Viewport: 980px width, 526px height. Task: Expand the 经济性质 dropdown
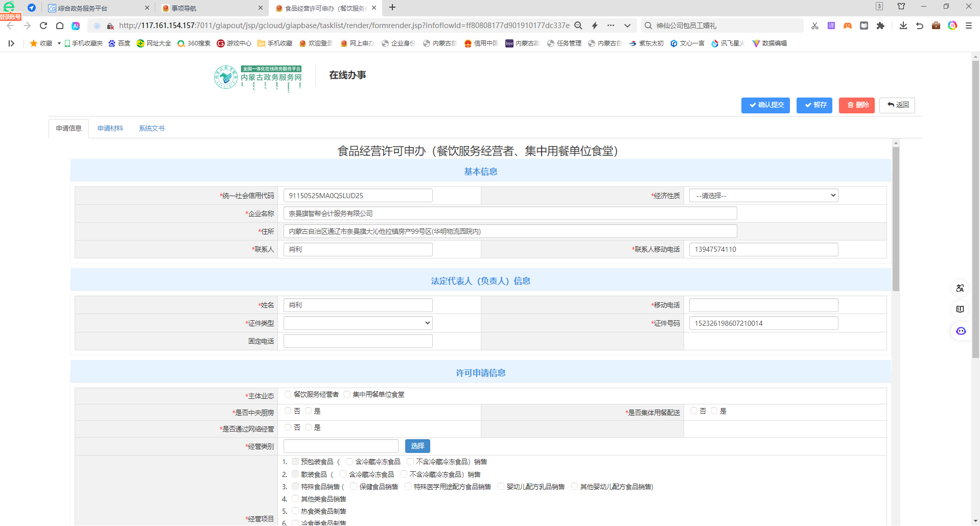[x=763, y=196]
